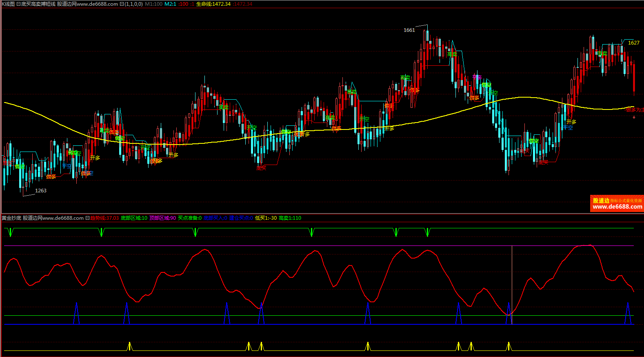The image size is (644, 357).
Task: Click the cyan M2:1 parameter label
Action: click(x=170, y=4)
